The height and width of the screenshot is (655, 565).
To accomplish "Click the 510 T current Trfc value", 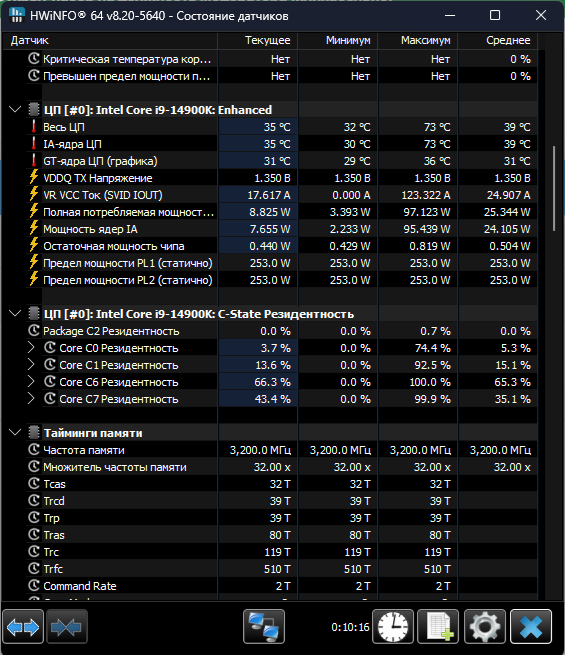I will click(x=277, y=569).
